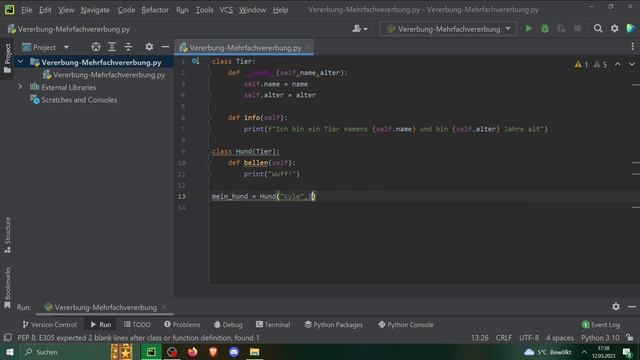Open editor tab options three dots
The height and width of the screenshot is (360, 640).
click(632, 47)
